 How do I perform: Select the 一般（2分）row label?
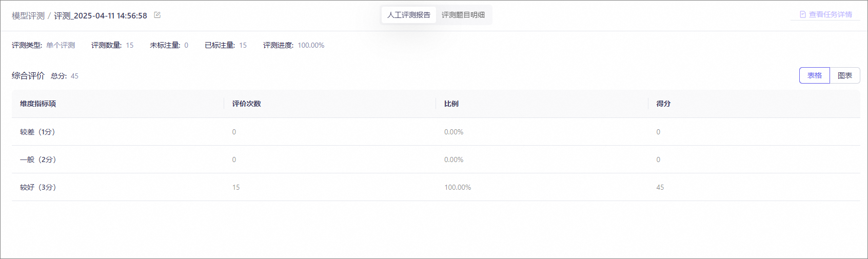point(38,160)
